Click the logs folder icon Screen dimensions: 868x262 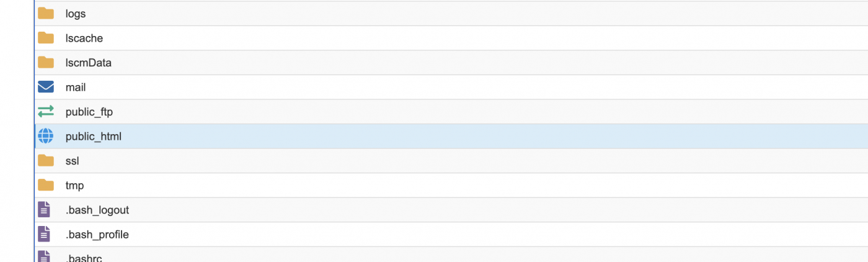point(46,14)
